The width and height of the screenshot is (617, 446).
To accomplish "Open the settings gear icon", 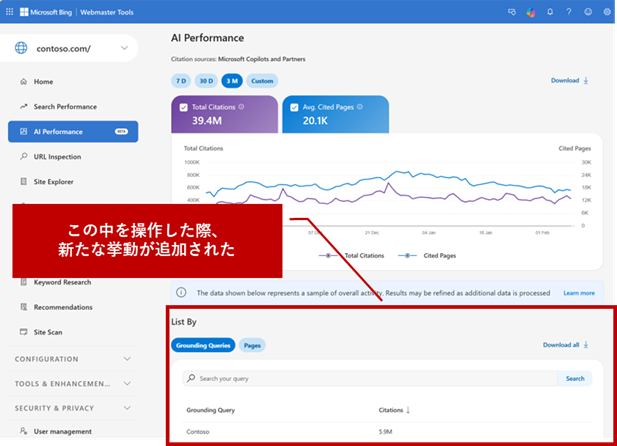I will pos(607,12).
